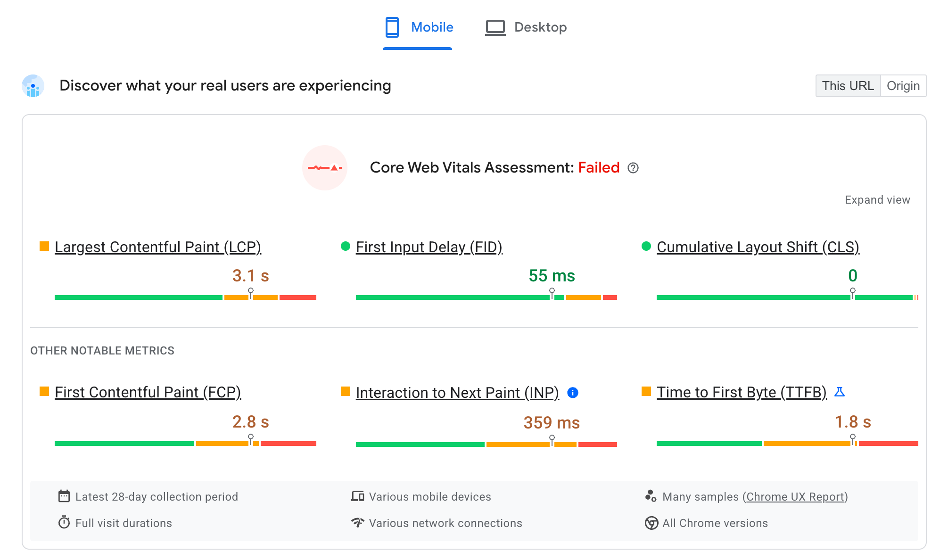Image resolution: width=940 pixels, height=560 pixels.
Task: Click the real users experience header icon
Action: 33,85
